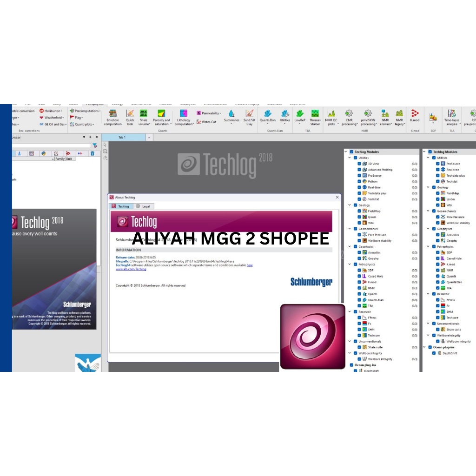
Task: Open the Thomas Stieber tool
Action: pos(315,118)
